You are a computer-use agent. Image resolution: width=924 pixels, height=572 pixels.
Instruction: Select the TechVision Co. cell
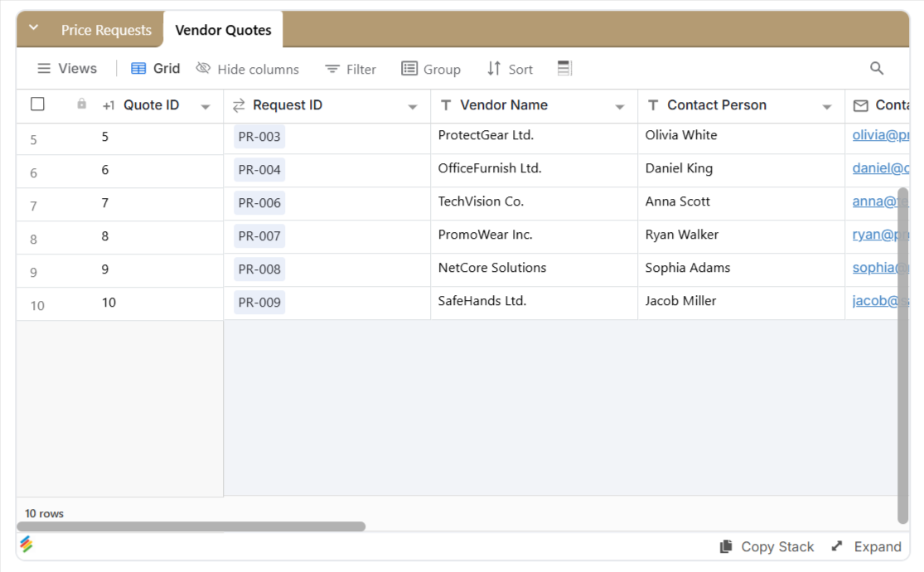tap(534, 204)
